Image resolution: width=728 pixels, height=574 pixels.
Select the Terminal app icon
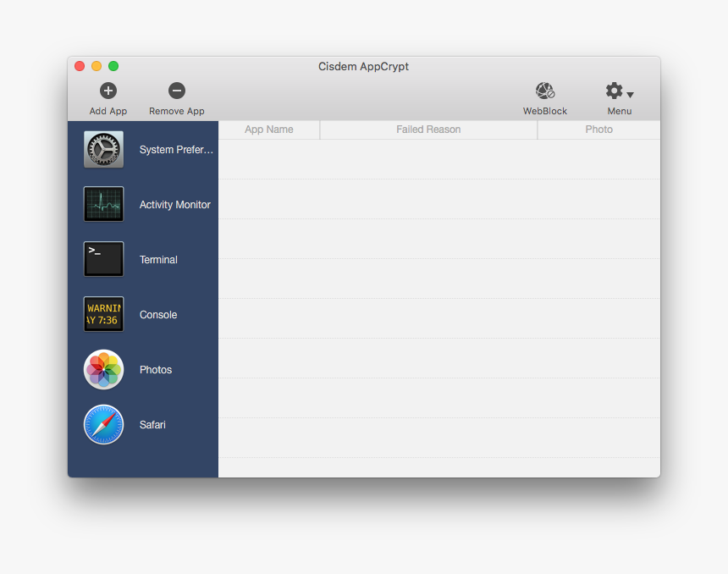pos(103,259)
